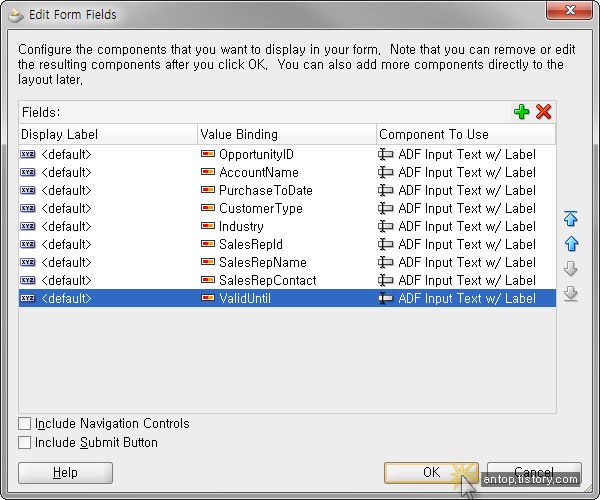
Task: Select the ValidUntil value binding text
Action: (x=245, y=298)
